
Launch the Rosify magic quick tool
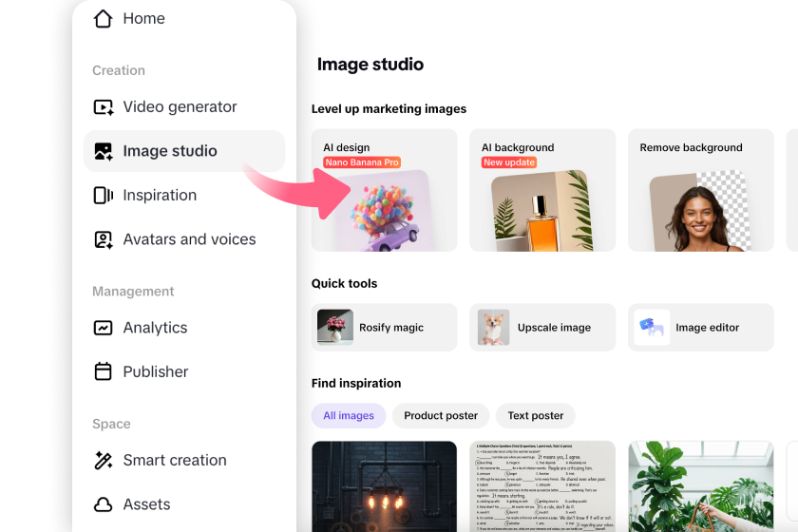pos(384,328)
